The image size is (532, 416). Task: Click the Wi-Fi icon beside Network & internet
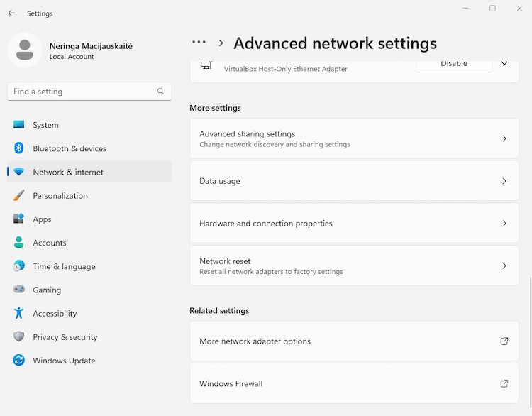coord(18,172)
